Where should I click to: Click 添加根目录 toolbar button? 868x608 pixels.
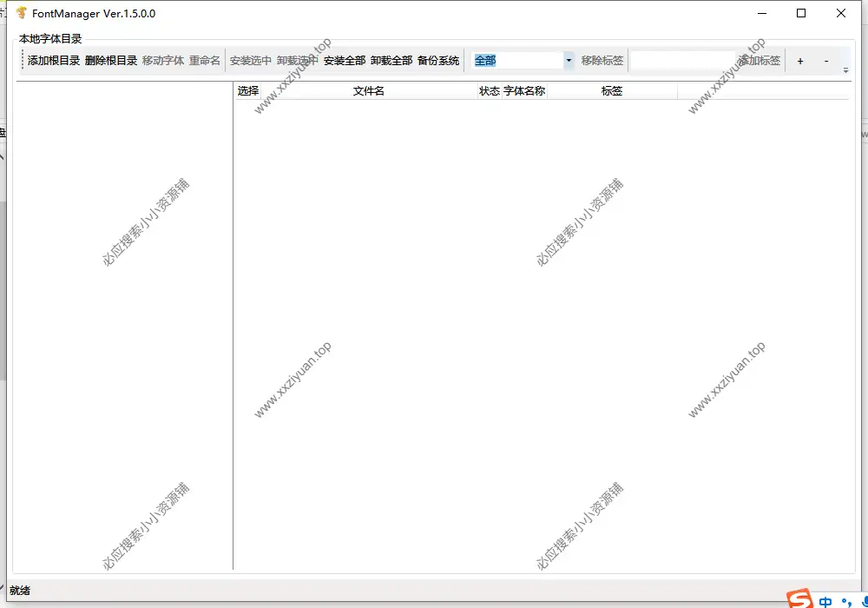click(x=54, y=60)
